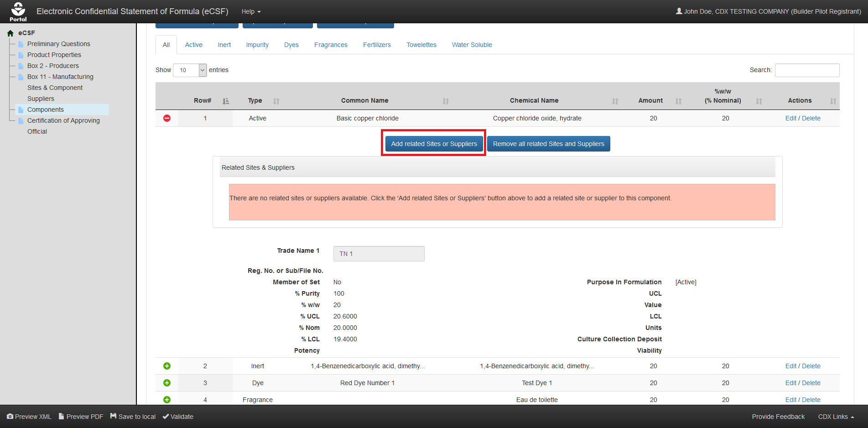Delete row 2 Inert component

[811, 366]
